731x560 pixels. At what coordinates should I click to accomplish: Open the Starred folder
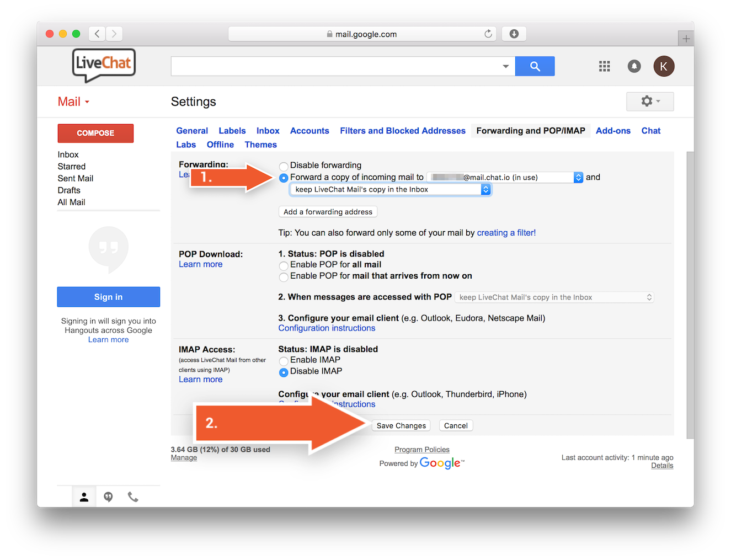[72, 167]
